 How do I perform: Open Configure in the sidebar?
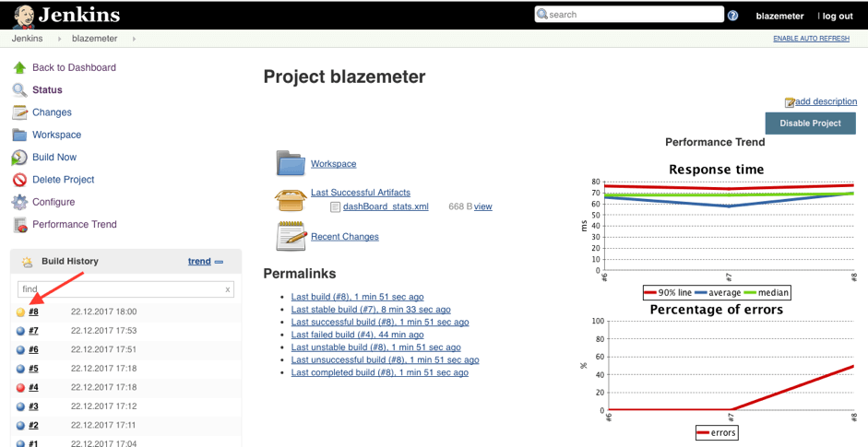tap(54, 202)
